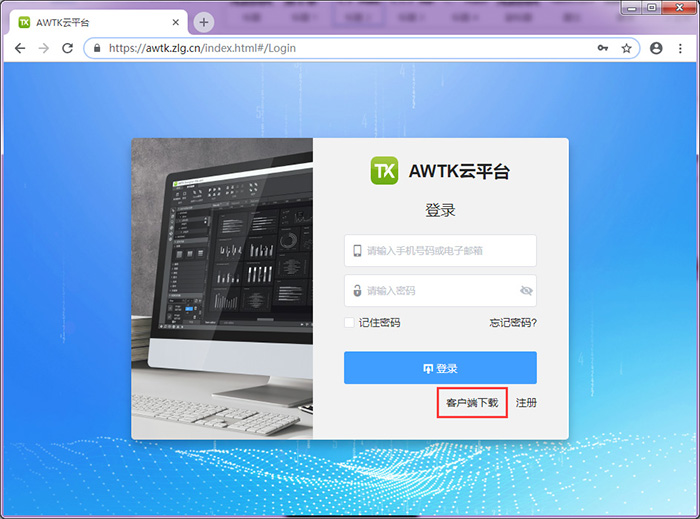Open the 客户端下载 link
The width and height of the screenshot is (700, 519).
tap(472, 403)
